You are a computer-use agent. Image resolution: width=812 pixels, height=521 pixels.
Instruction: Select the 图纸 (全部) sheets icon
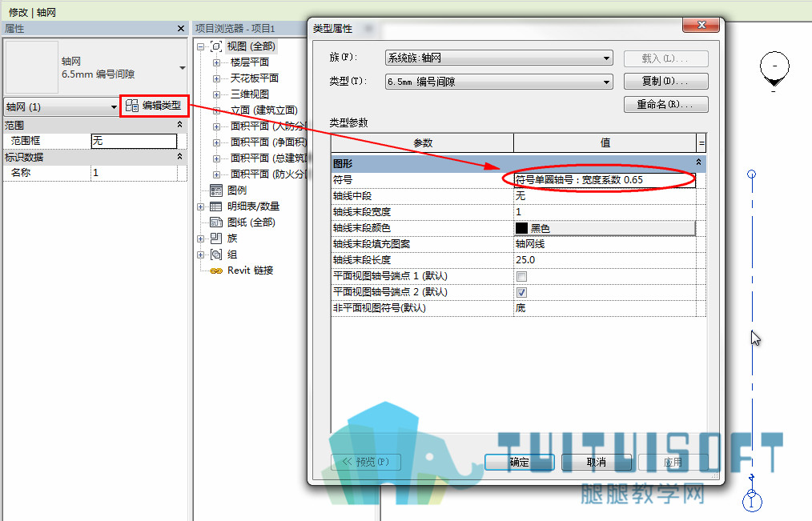(x=216, y=222)
